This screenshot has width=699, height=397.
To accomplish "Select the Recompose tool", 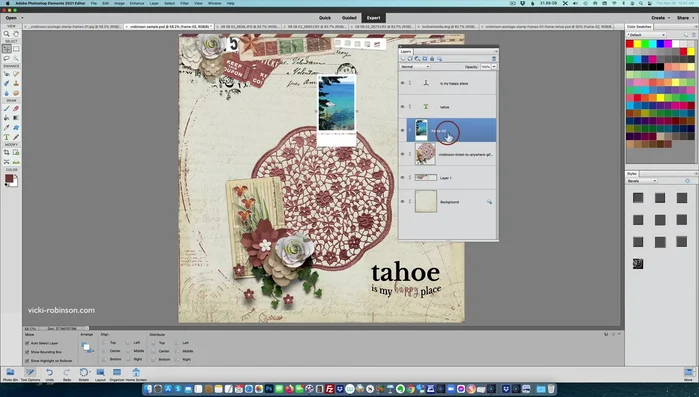I will (x=16, y=152).
